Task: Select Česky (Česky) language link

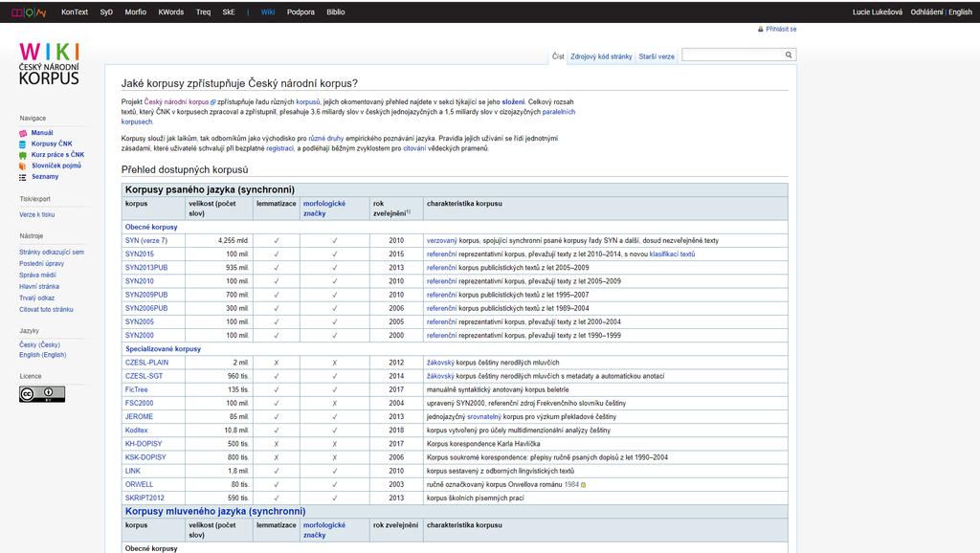Action: click(x=39, y=345)
